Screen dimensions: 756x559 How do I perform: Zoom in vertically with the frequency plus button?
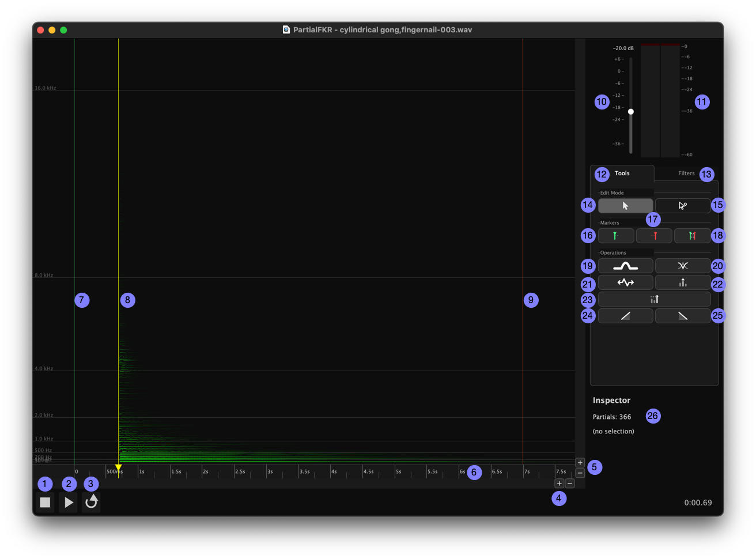(x=580, y=463)
